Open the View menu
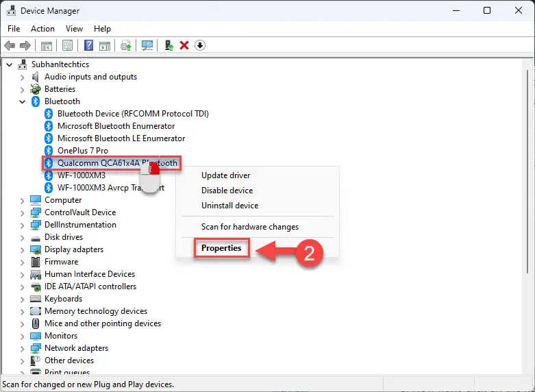 (74, 29)
